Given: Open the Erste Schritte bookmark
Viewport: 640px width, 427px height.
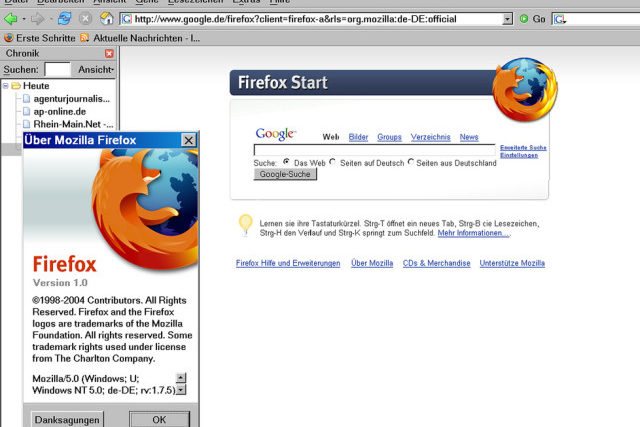Looking at the screenshot, I should (40, 38).
